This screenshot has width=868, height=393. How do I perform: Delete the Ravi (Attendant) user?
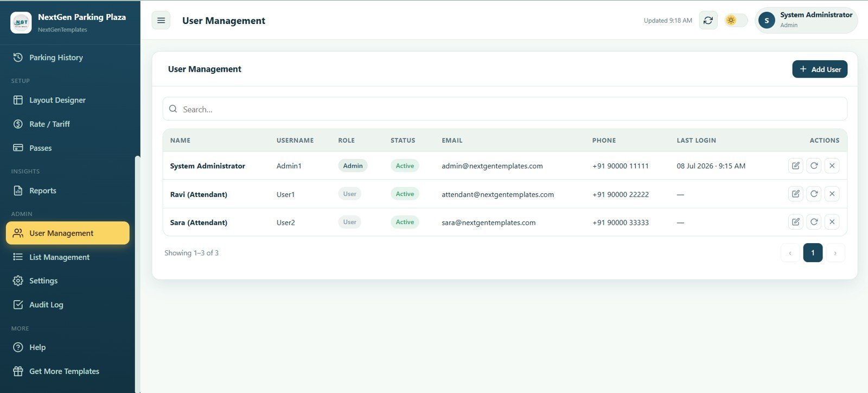click(x=832, y=194)
